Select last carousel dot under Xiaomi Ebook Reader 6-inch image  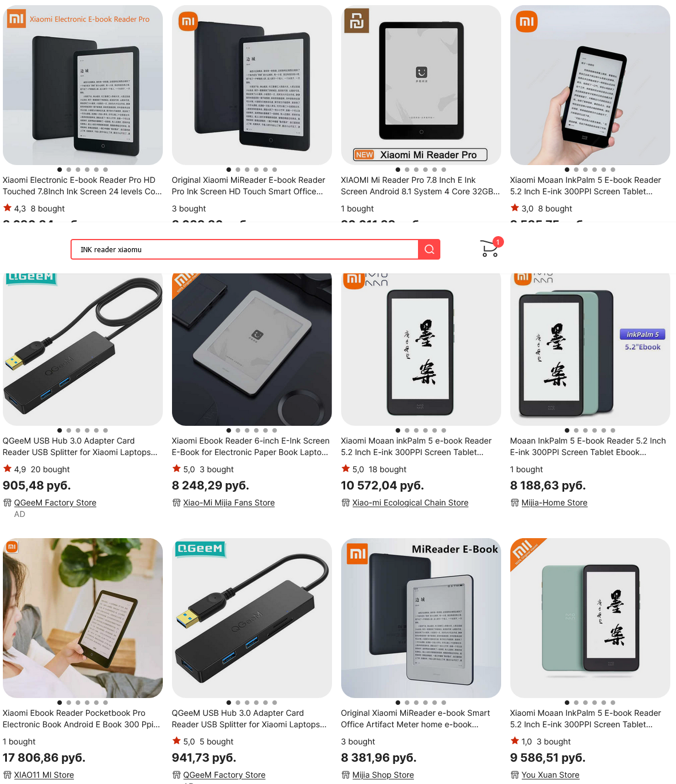[275, 430]
